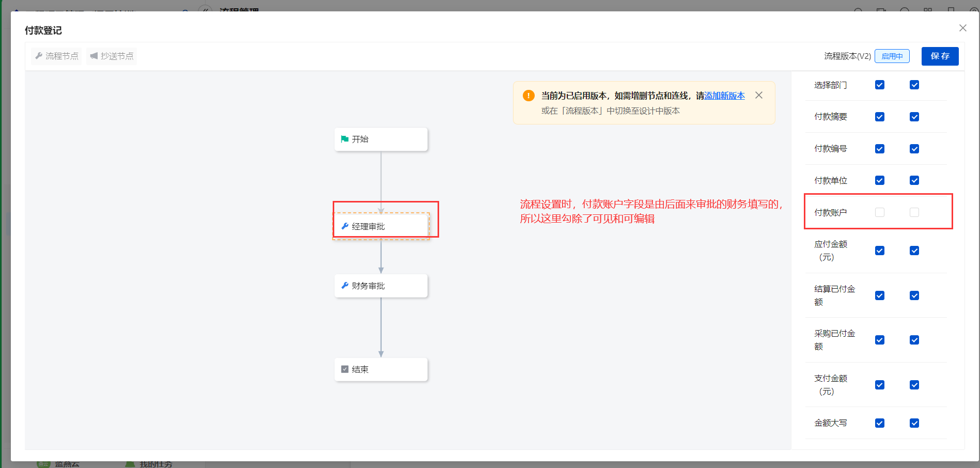Click the orange exclamation warning icon
Screen dimensions: 980x468
pos(528,96)
